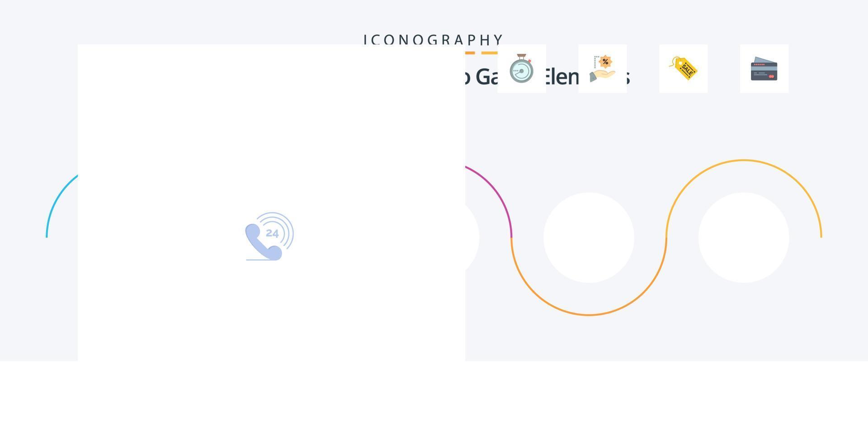Click the partial title text 'Ga'

486,77
